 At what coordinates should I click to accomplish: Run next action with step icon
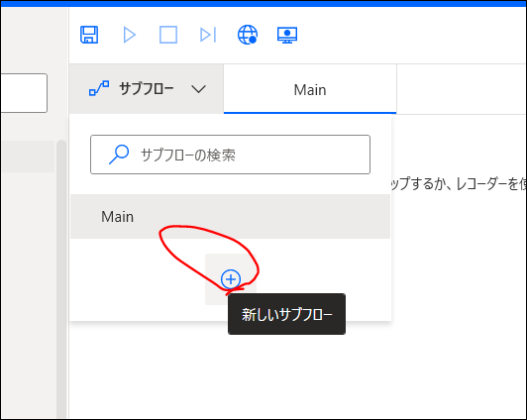[208, 35]
